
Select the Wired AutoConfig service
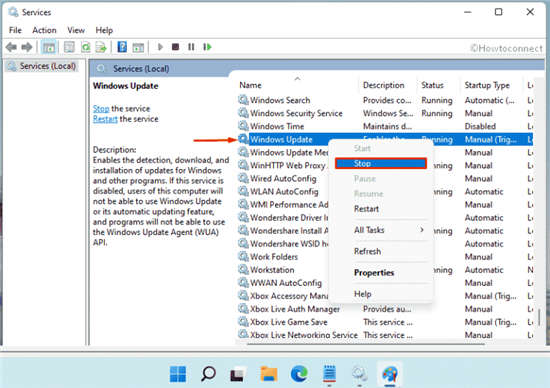coord(283,178)
